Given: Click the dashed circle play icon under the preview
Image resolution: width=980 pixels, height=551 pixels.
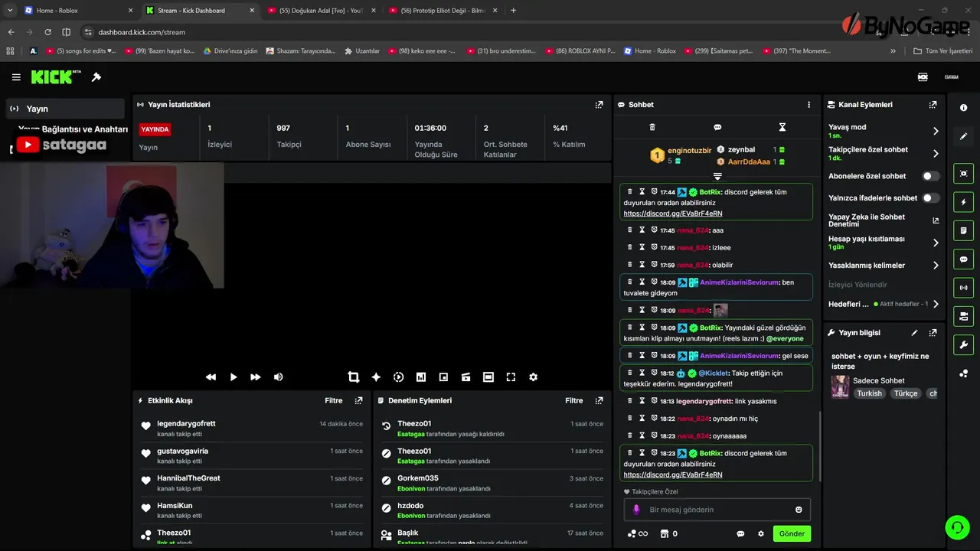Looking at the screenshot, I should pos(398,377).
